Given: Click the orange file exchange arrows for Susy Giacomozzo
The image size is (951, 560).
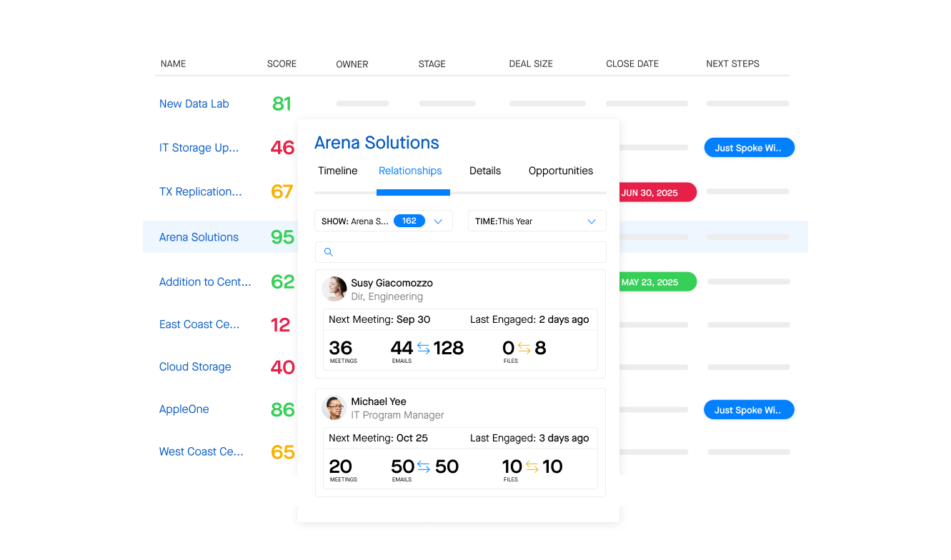Looking at the screenshot, I should (x=524, y=348).
